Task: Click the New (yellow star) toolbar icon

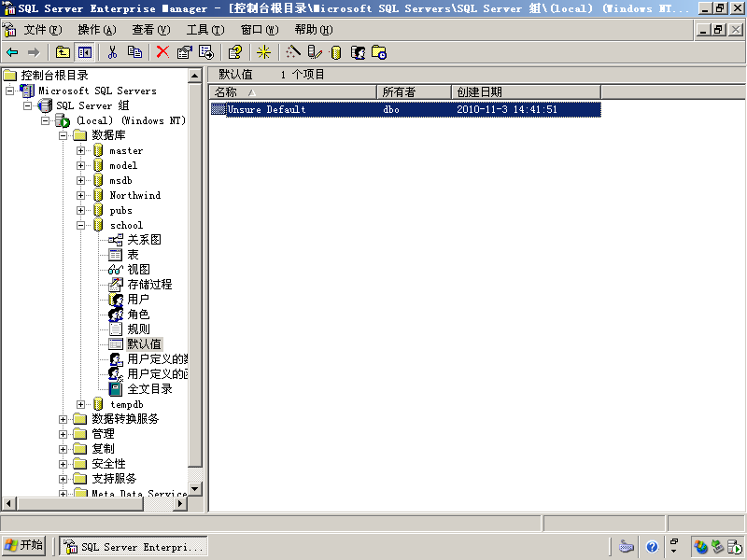Action: tap(263, 52)
